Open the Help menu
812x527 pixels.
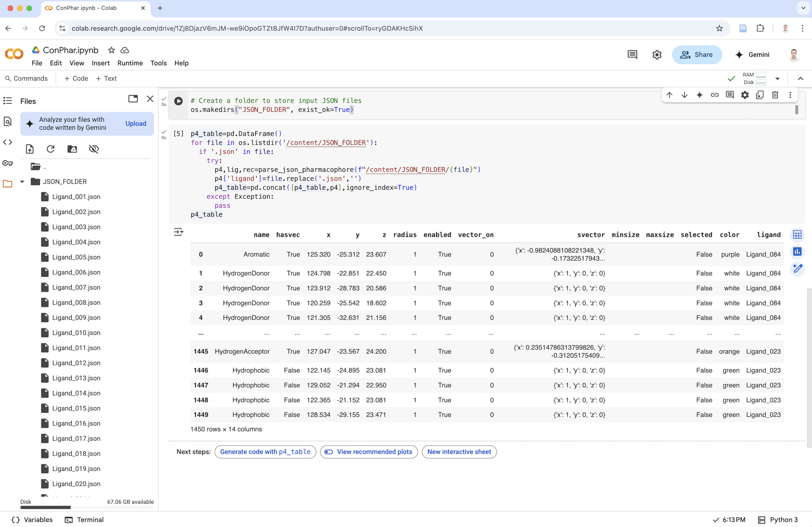(x=181, y=63)
